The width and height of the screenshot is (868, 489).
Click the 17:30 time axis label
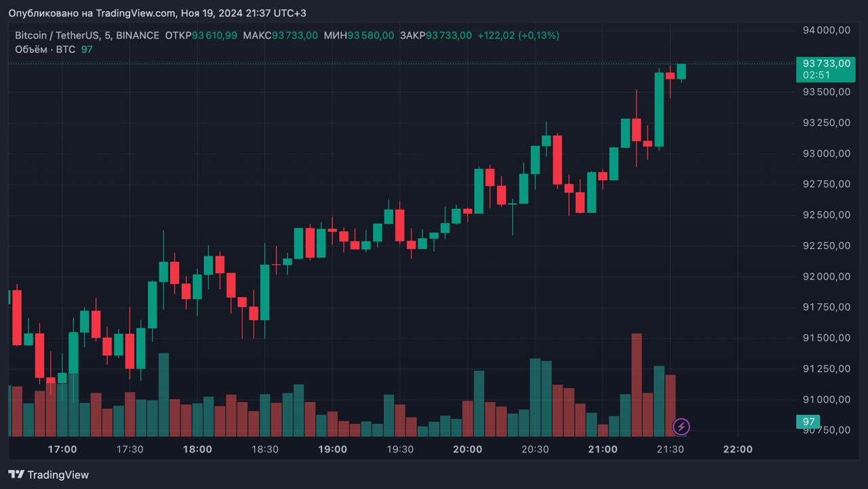pyautogui.click(x=130, y=449)
